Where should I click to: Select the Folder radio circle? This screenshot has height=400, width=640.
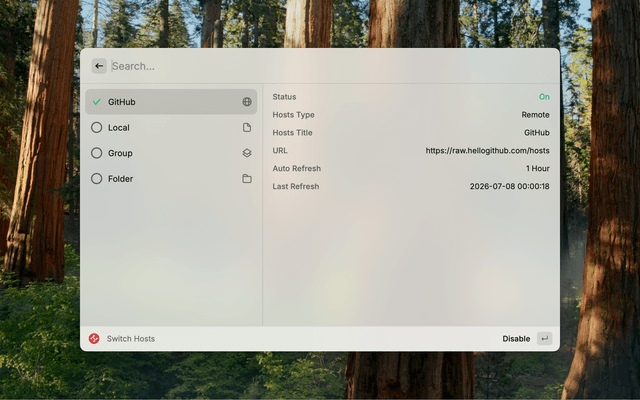point(97,179)
